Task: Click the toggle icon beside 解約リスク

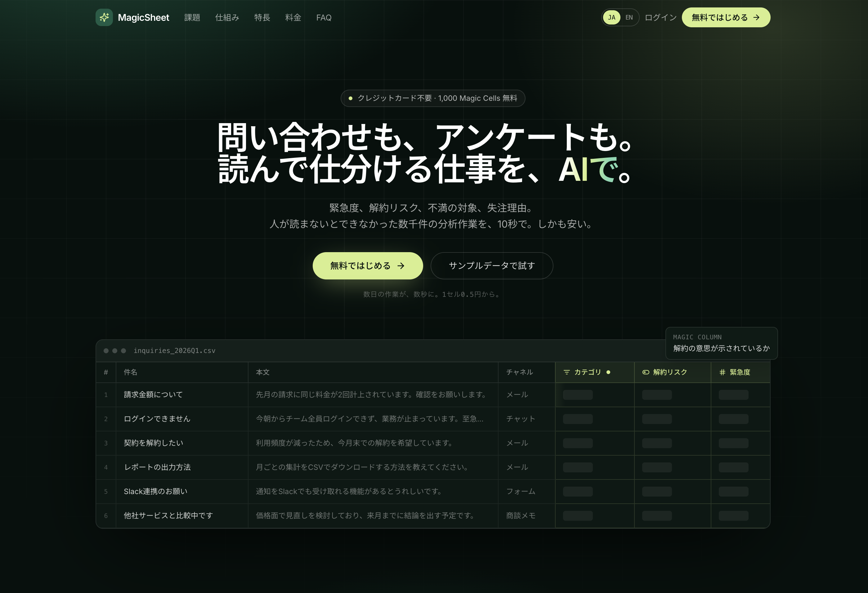Action: (x=645, y=372)
